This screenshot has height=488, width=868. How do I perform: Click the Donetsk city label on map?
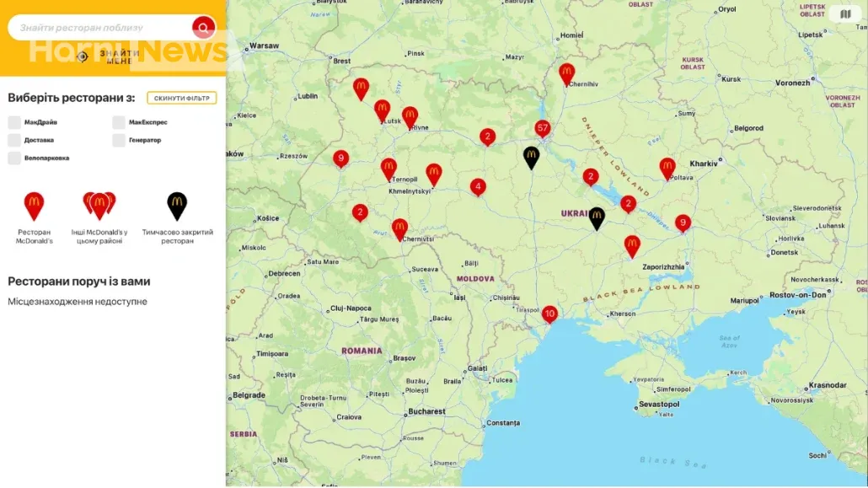pos(785,253)
